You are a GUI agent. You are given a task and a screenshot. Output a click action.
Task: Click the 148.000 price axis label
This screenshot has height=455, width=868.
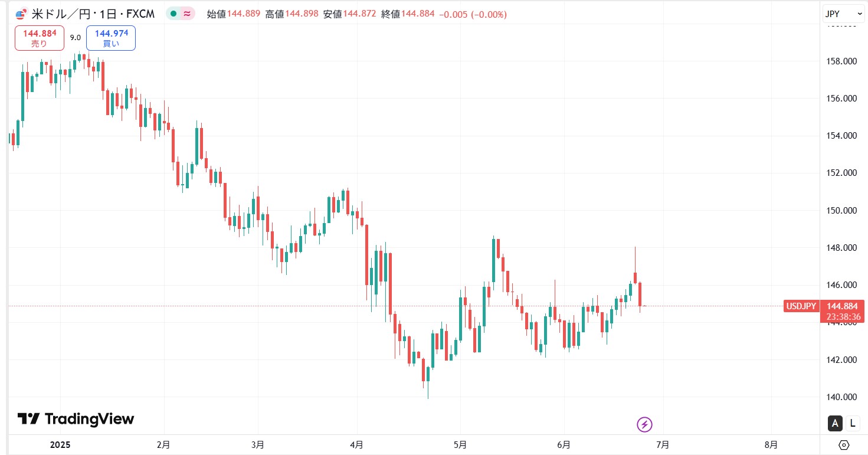pyautogui.click(x=841, y=248)
